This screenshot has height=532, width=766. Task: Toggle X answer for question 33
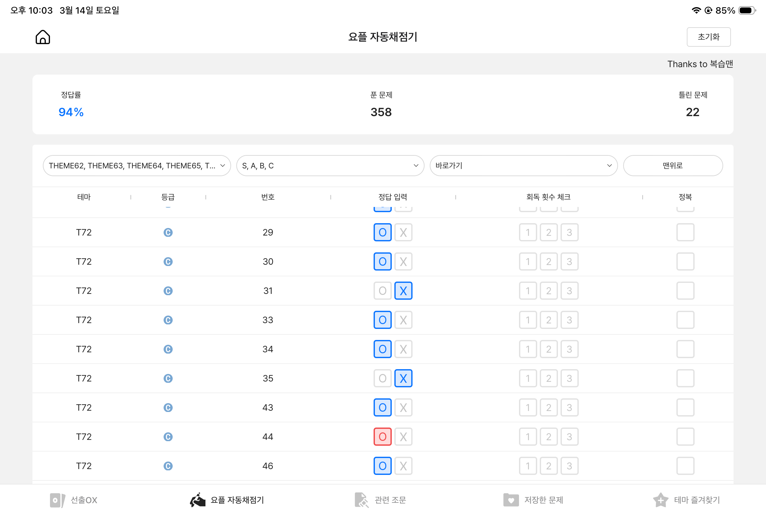click(403, 320)
